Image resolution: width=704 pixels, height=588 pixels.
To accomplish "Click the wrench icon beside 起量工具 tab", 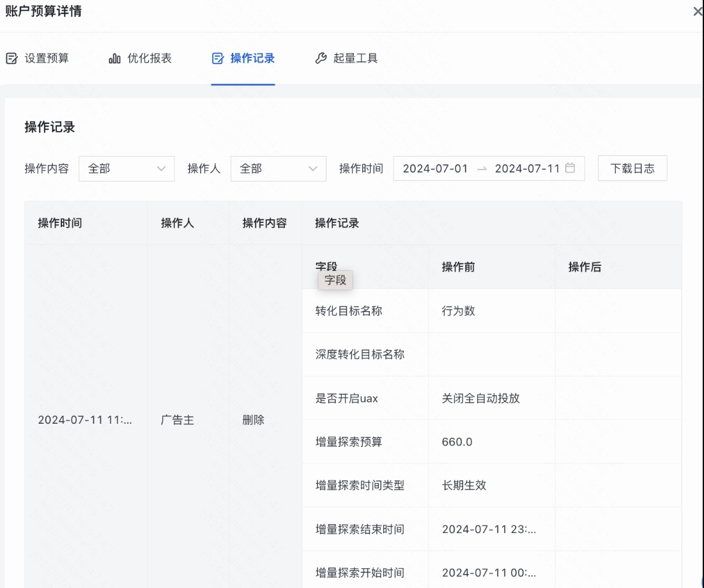I will (x=321, y=58).
